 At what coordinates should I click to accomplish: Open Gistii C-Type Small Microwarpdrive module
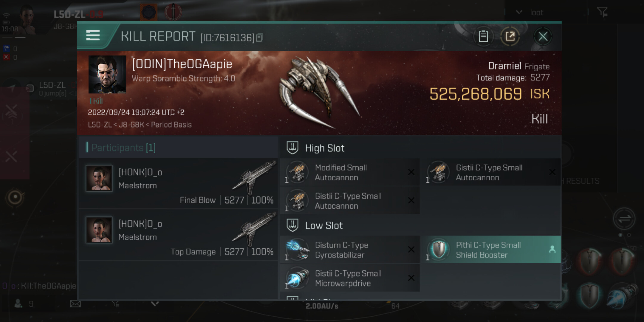(x=350, y=278)
